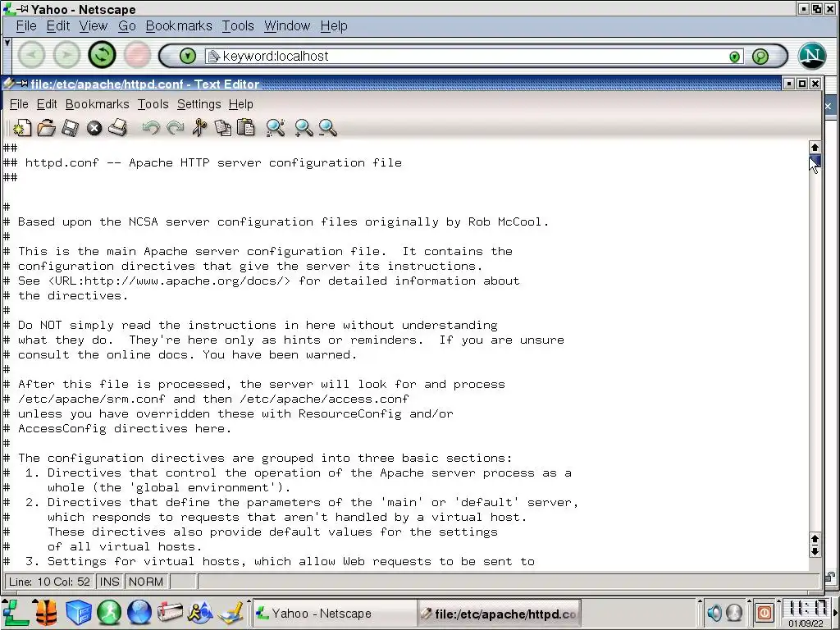
Task: Launch the green running man icon
Action: [109, 612]
